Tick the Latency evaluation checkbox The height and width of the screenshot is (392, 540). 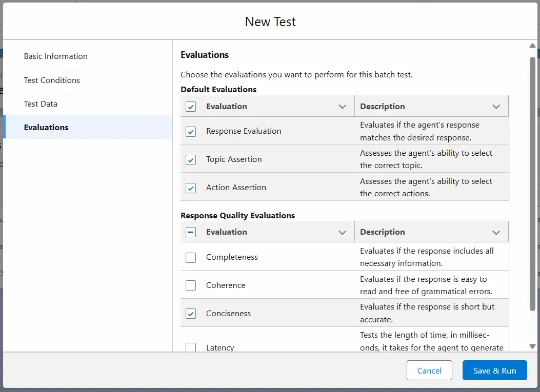click(191, 347)
